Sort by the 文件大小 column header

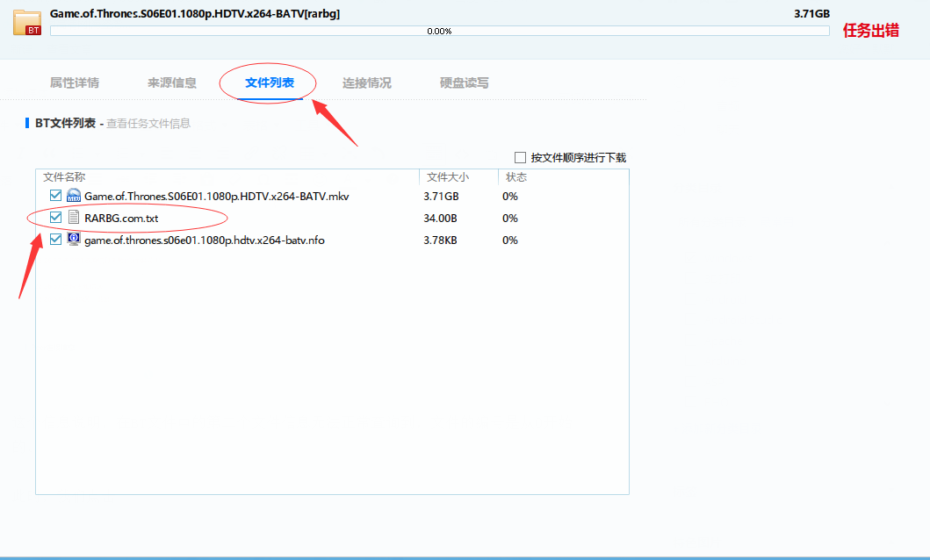(447, 177)
